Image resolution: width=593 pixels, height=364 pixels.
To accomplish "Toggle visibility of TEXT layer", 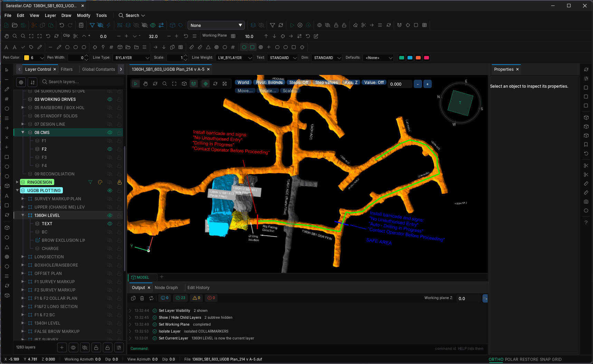I will (110, 224).
